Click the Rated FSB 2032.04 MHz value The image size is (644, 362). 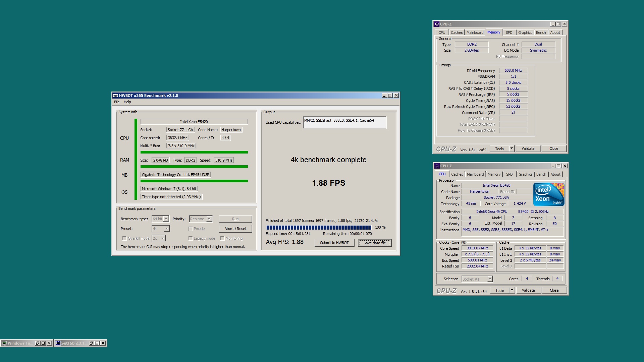(x=477, y=266)
